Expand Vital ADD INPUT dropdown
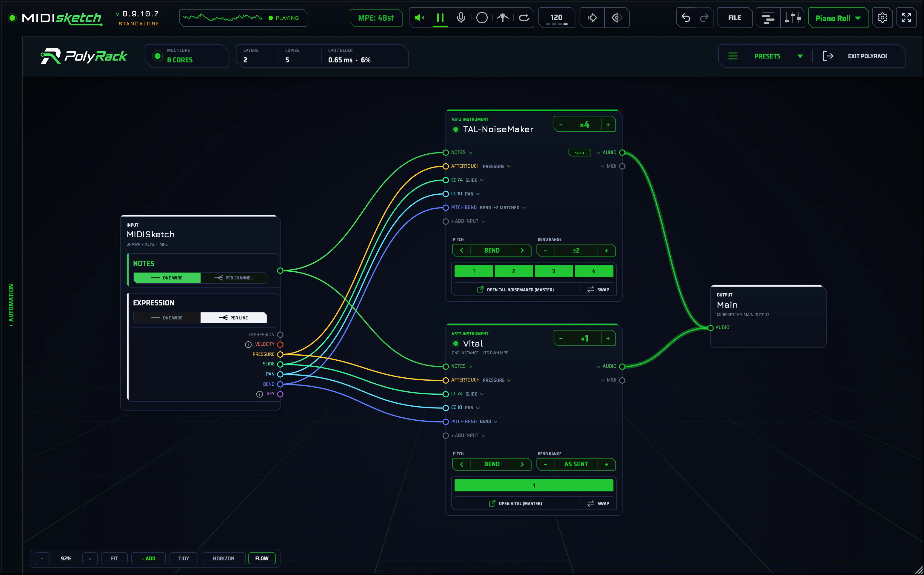The height and width of the screenshot is (575, 924). click(483, 436)
